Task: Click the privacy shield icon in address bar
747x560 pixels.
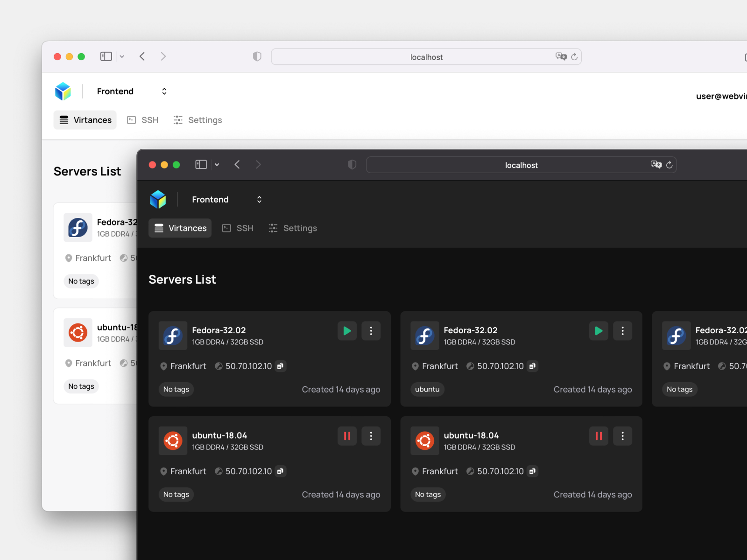Action: (352, 164)
